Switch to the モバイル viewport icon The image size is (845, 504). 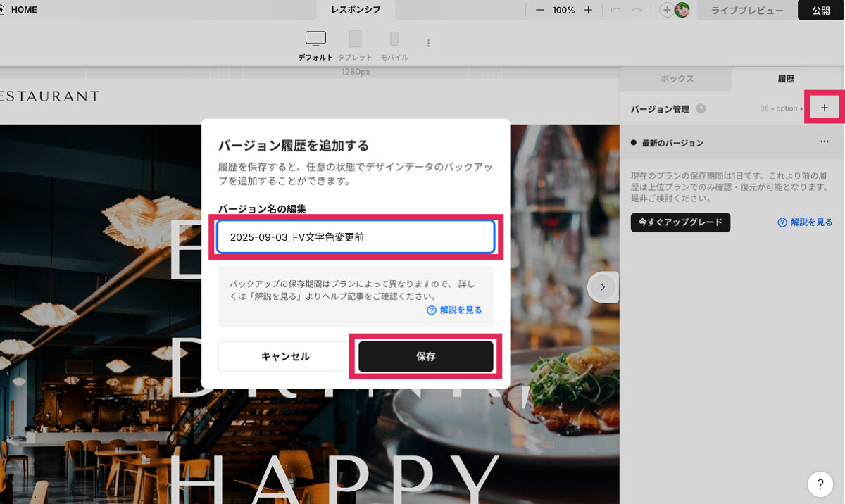394,39
